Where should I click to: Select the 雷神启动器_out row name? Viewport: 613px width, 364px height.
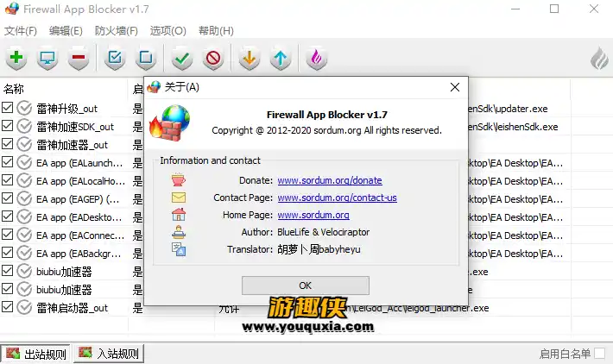click(72, 308)
